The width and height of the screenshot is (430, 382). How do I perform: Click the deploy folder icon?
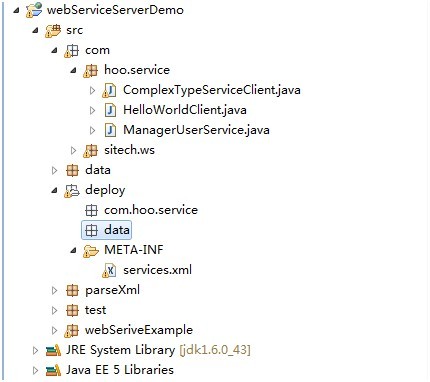72,190
